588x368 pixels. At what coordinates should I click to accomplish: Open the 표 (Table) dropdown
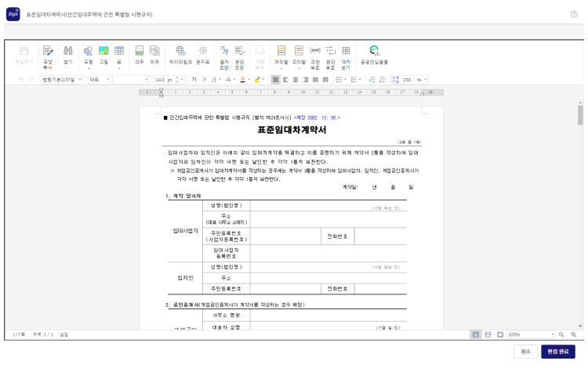coord(119,53)
